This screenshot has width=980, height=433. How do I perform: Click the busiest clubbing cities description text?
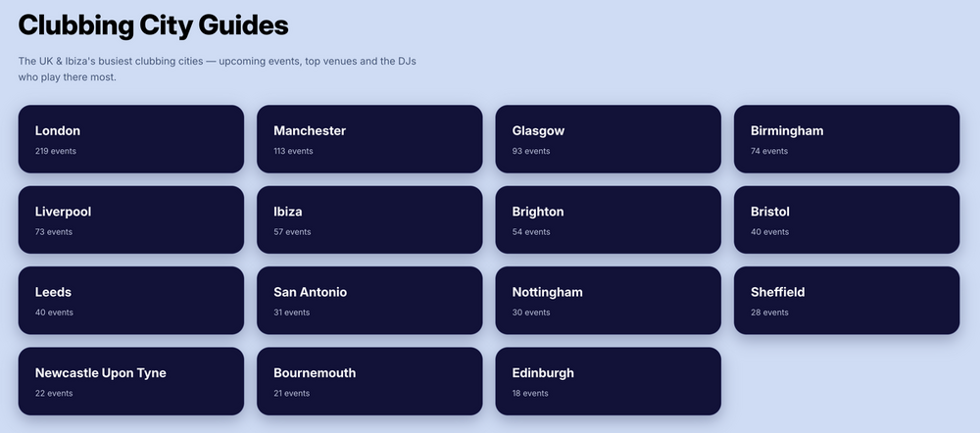[217, 70]
